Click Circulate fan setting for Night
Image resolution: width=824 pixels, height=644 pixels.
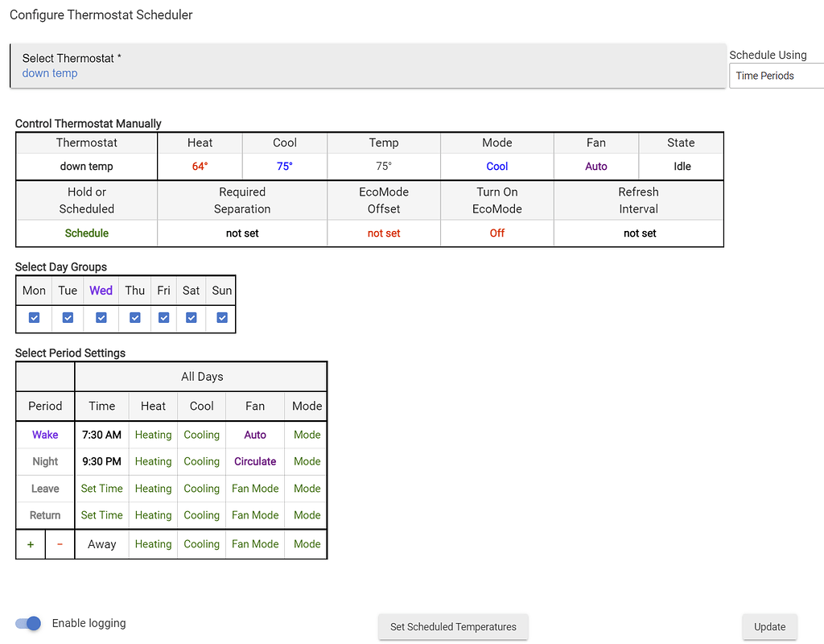254,461
